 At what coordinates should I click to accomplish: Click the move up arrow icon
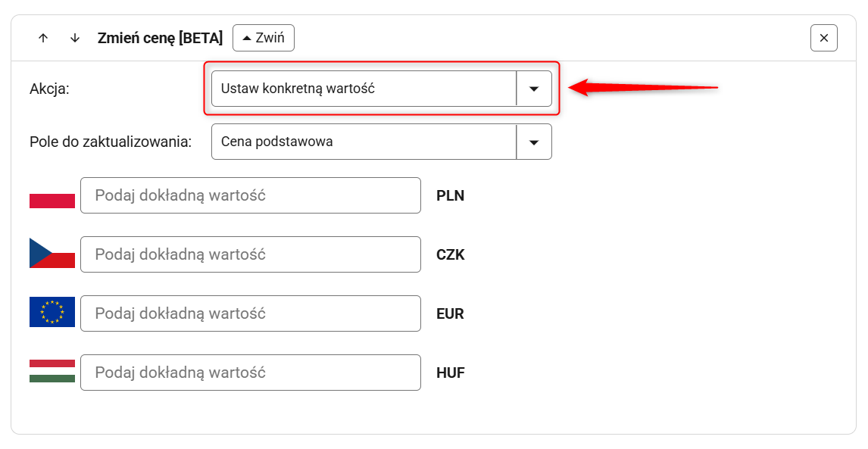tap(43, 38)
